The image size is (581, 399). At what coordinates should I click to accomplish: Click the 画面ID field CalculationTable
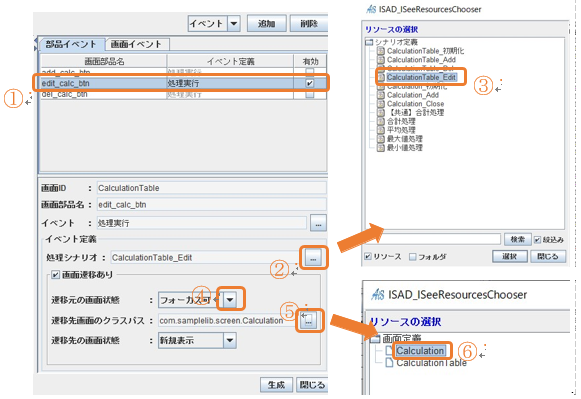[212, 188]
